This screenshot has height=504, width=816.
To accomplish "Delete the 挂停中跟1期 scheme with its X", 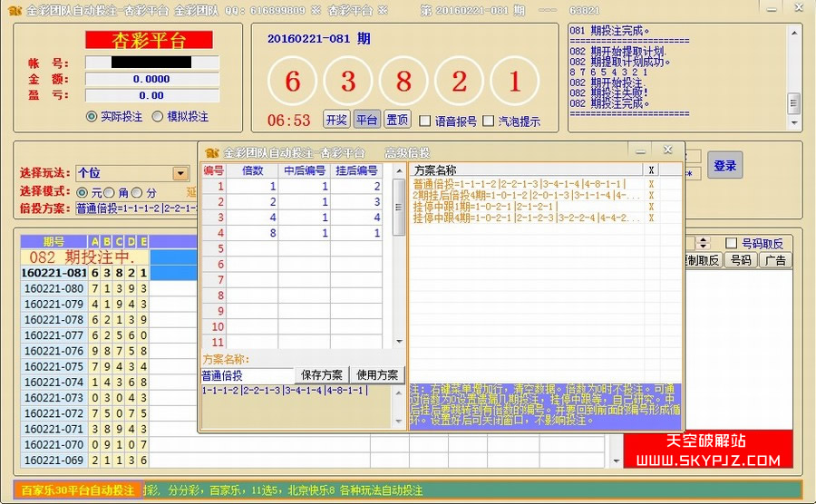I will [x=650, y=207].
